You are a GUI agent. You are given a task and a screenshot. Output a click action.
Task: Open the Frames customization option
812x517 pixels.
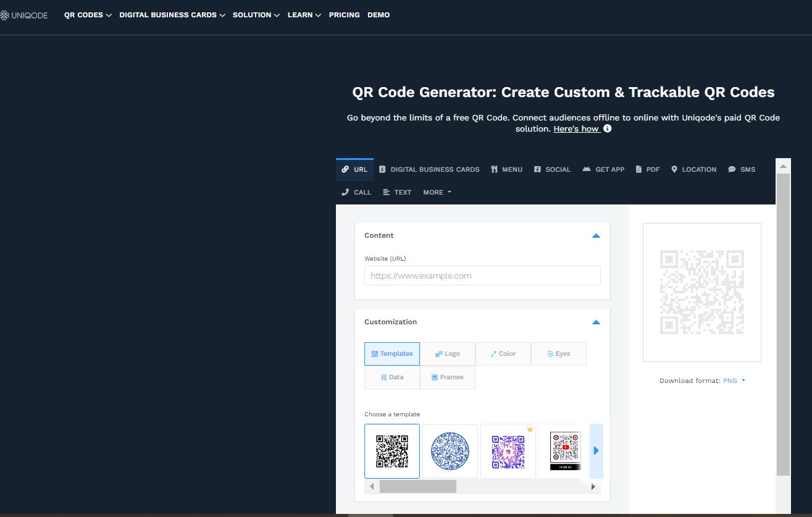pos(447,377)
